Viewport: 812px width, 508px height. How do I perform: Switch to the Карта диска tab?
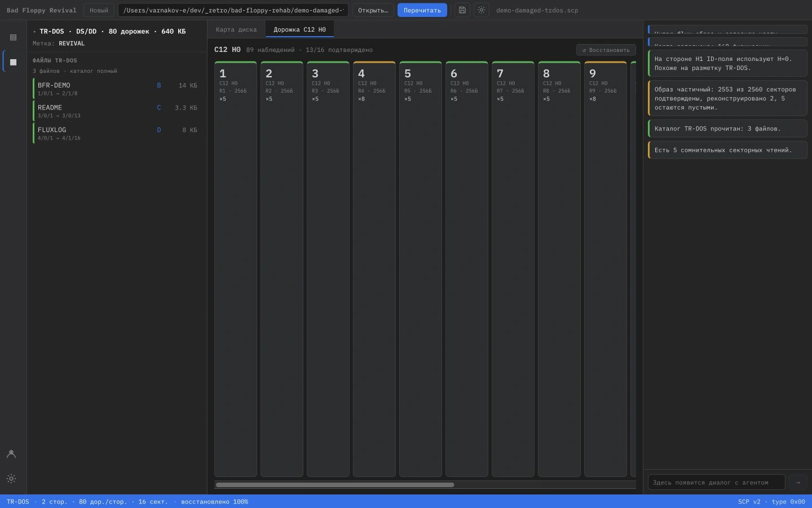click(236, 29)
